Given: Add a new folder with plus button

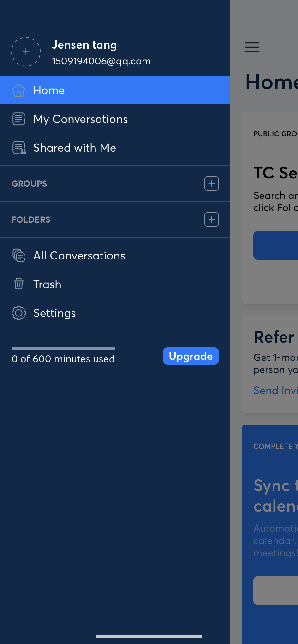Looking at the screenshot, I should pyautogui.click(x=211, y=219).
